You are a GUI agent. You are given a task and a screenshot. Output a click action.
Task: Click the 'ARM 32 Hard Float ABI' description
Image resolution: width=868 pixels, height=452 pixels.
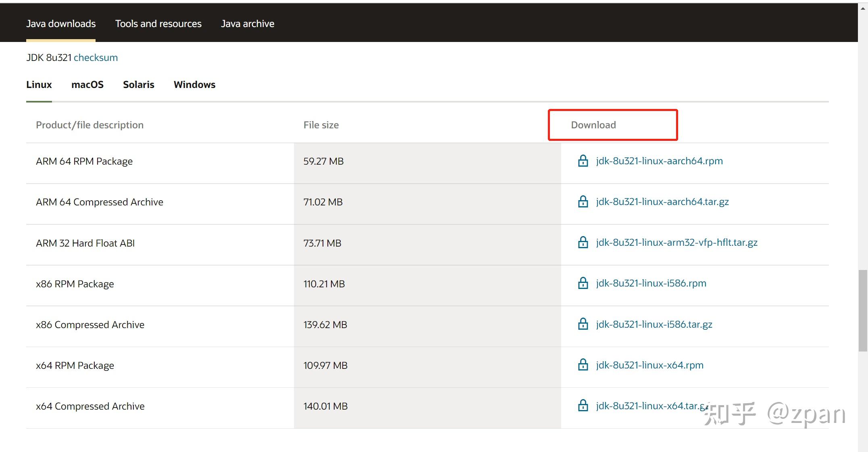tap(85, 243)
